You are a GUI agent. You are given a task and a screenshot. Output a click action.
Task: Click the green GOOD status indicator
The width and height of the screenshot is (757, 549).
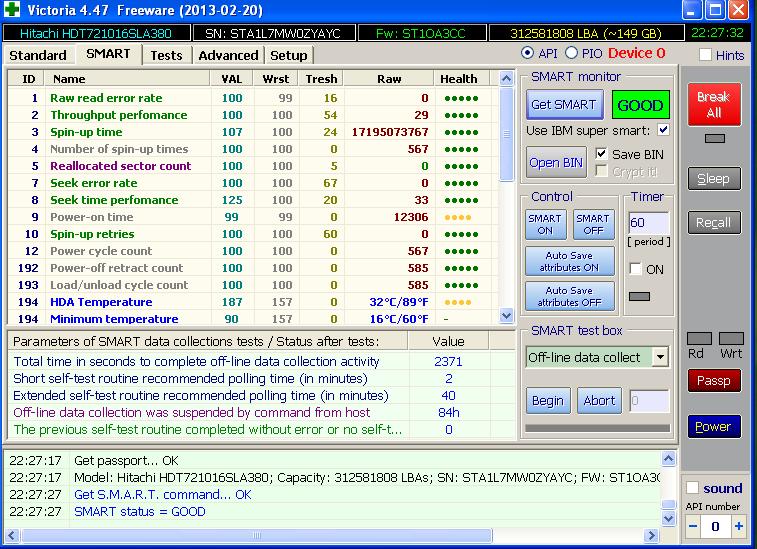tap(640, 105)
